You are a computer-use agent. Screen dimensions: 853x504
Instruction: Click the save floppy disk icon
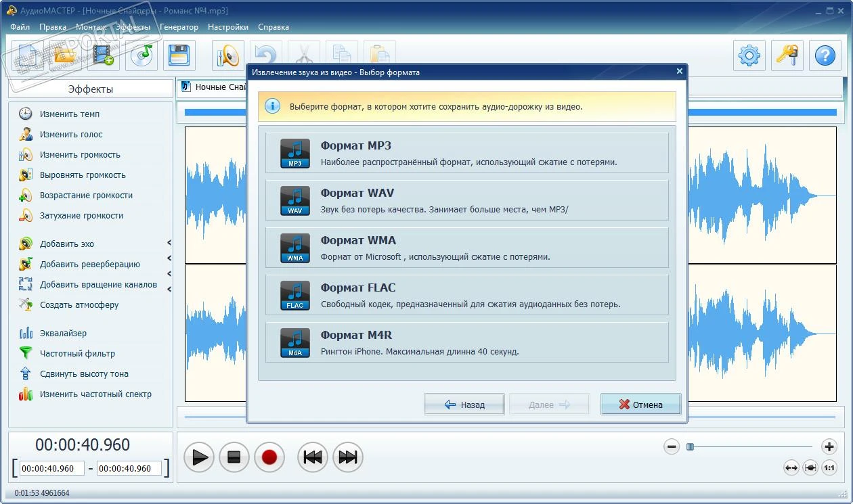click(179, 55)
